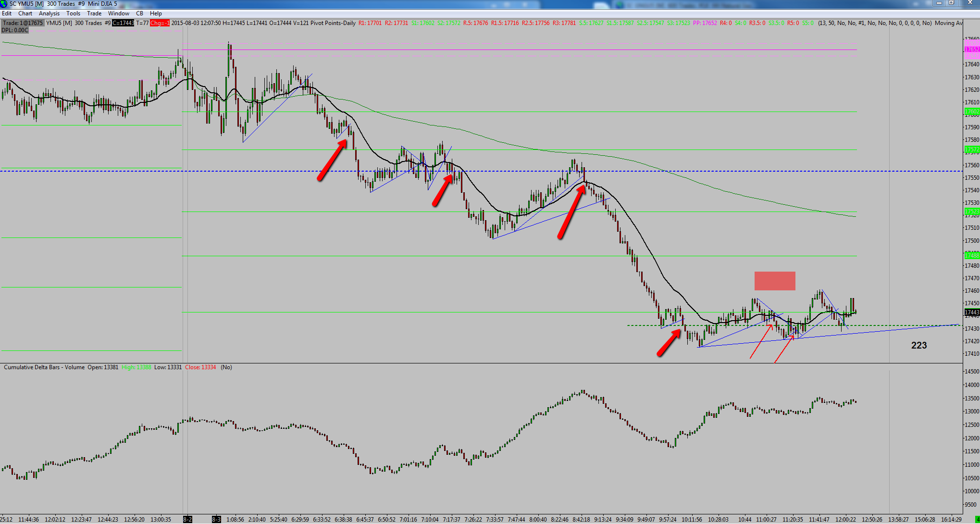Select the '8-3' date marker on time axis
Image resolution: width=980 pixels, height=524 pixels.
[x=217, y=520]
